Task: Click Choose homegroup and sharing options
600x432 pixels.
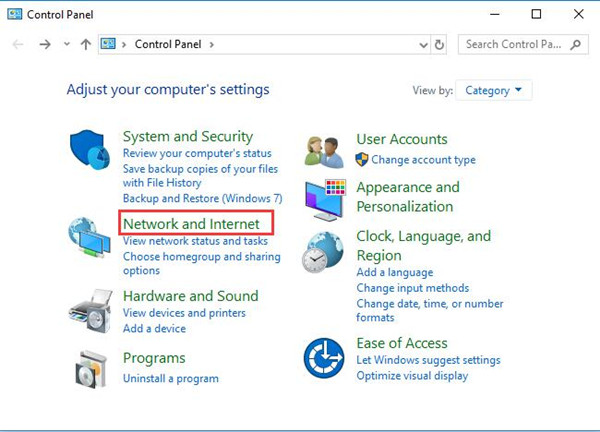Action: click(202, 263)
